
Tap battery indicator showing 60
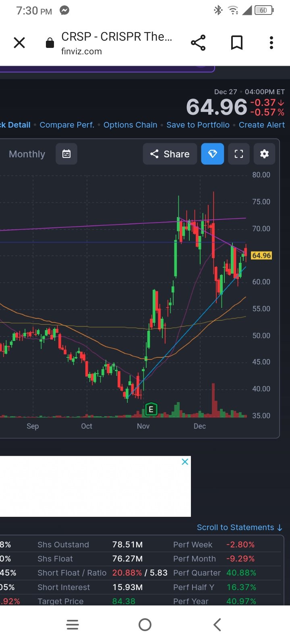[264, 10]
